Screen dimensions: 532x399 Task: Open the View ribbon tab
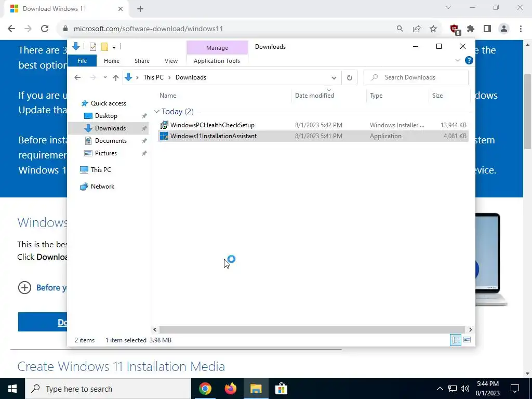(171, 61)
